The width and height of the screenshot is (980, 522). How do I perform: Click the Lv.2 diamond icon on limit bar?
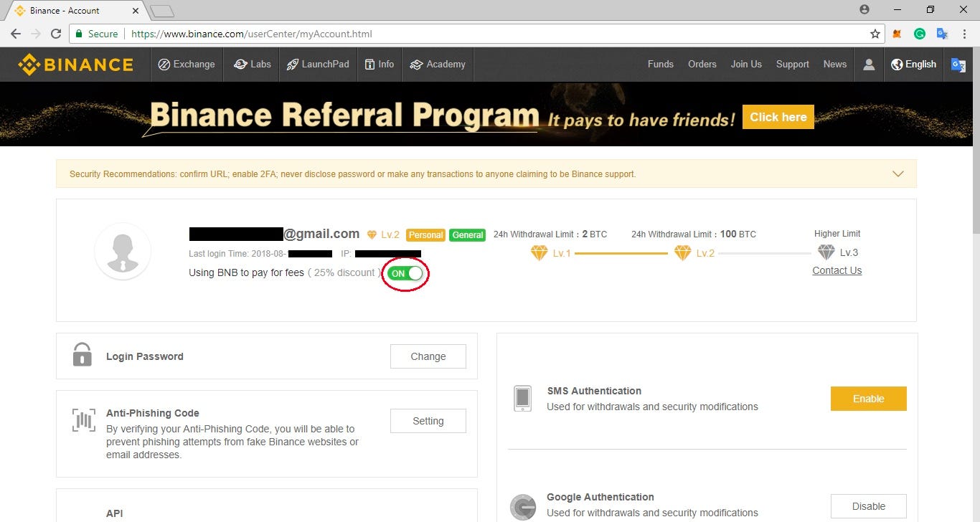(x=682, y=252)
